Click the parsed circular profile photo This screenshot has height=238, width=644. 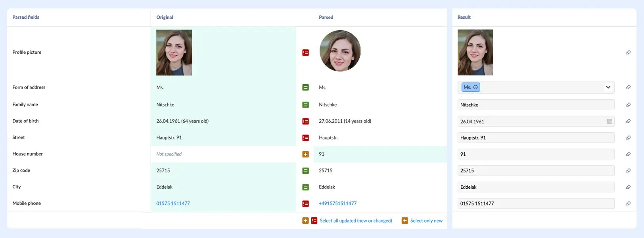pos(340,51)
